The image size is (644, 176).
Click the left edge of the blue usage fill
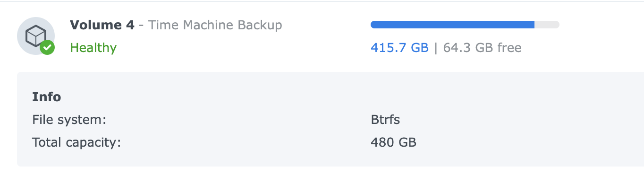click(373, 25)
